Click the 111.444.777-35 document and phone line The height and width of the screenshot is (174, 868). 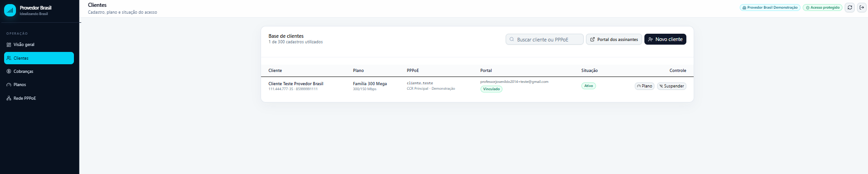coord(293,89)
